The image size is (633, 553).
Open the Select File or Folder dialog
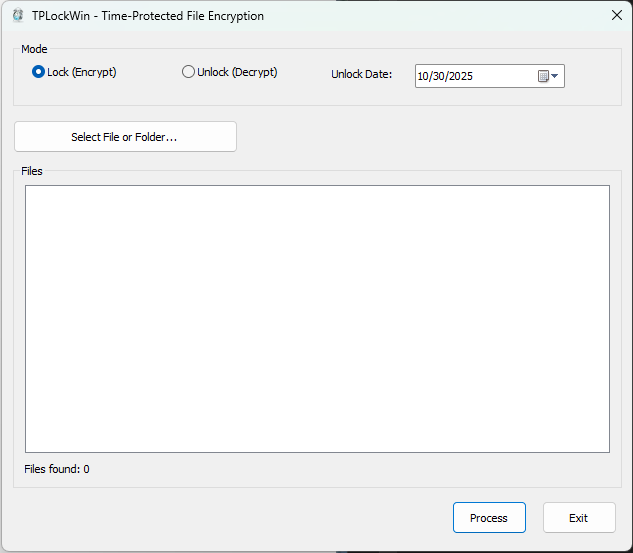tap(125, 137)
